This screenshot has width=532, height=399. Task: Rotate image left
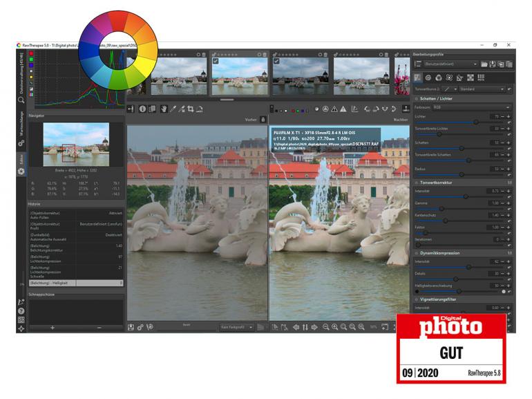click(x=367, y=109)
